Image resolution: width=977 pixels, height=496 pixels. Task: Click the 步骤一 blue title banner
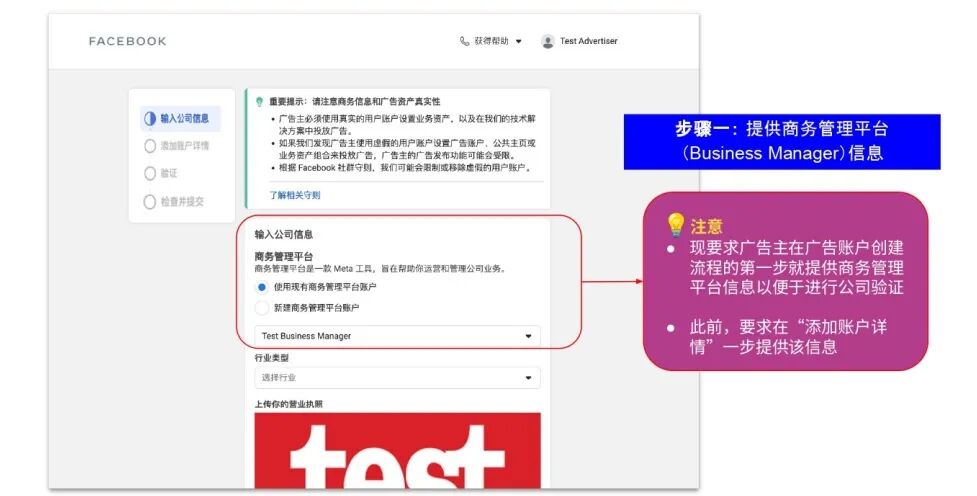click(782, 141)
